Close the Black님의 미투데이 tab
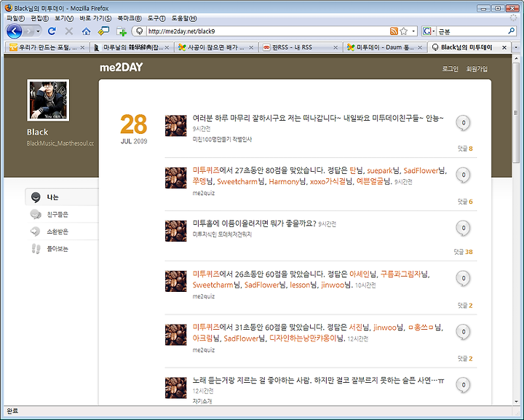The image size is (524, 420). click(x=504, y=47)
